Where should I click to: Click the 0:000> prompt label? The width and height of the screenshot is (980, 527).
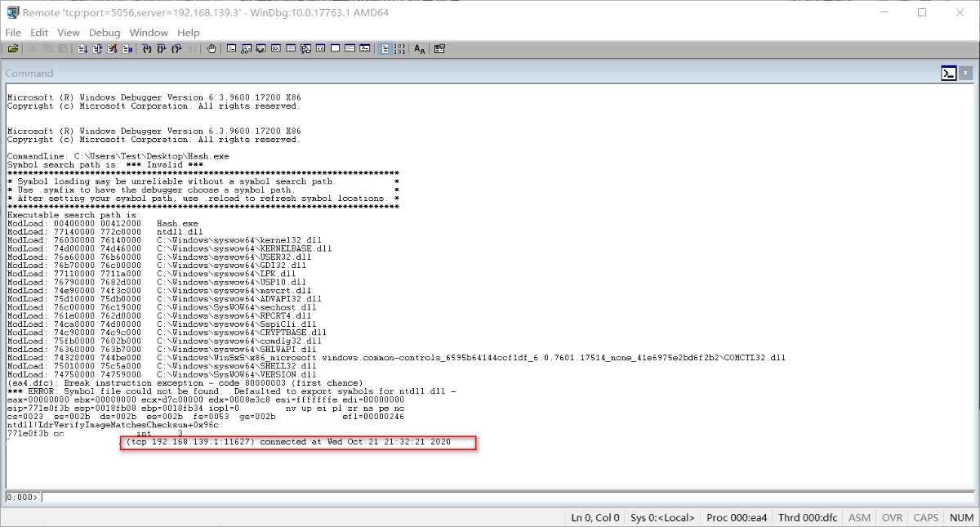pyautogui.click(x=22, y=497)
